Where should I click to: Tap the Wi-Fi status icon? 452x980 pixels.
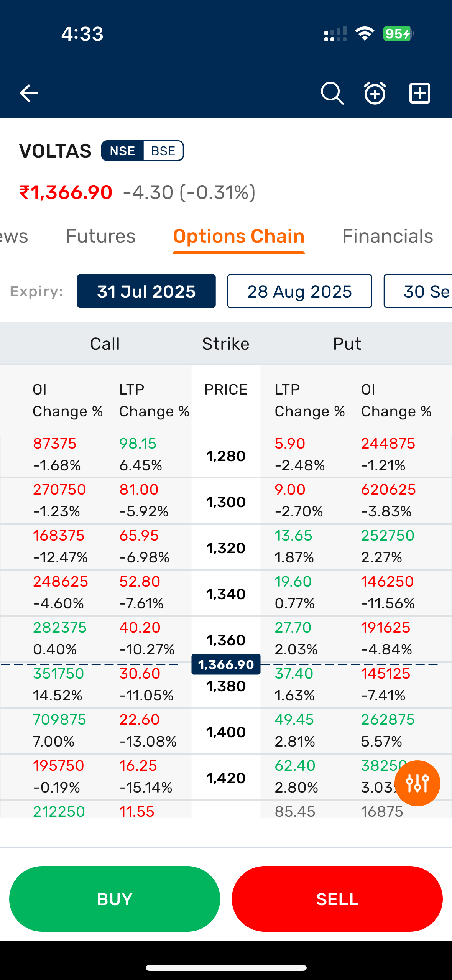[365, 34]
